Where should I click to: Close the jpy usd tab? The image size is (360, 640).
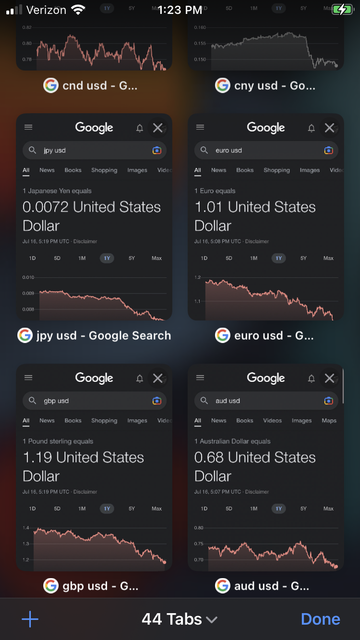[158, 128]
